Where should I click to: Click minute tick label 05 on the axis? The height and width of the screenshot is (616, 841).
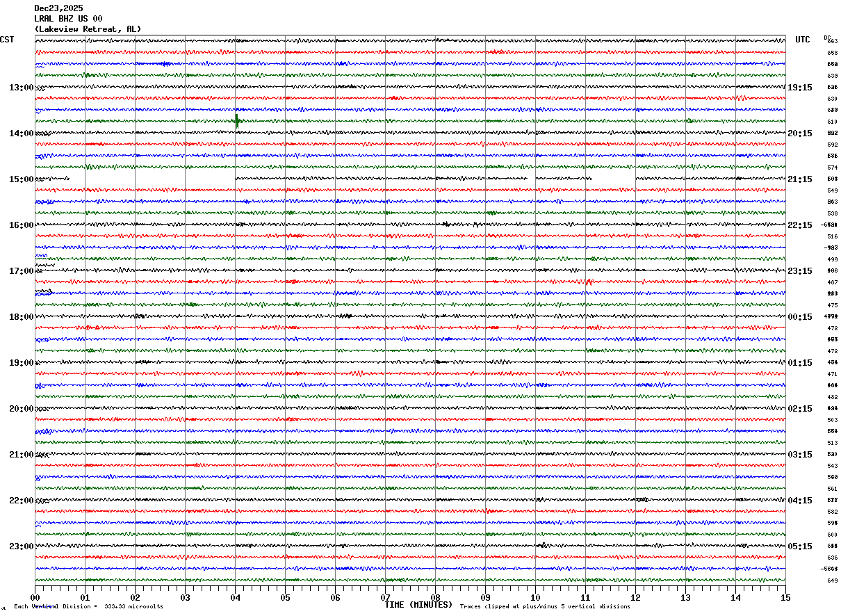(285, 597)
